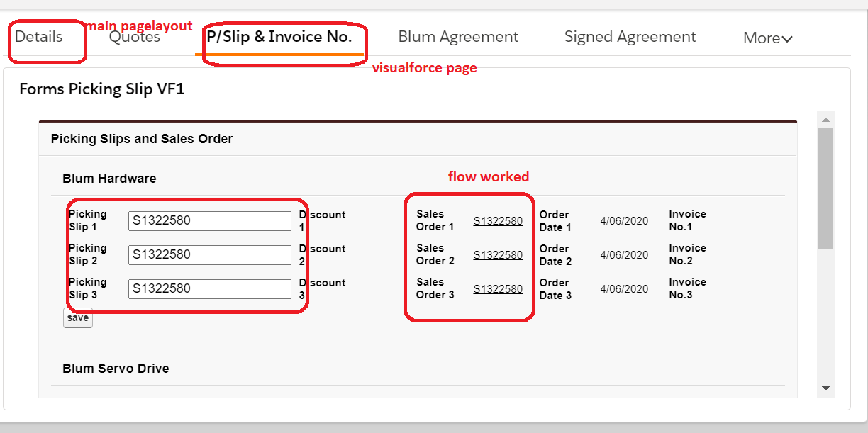868x433 pixels.
Task: Open the Sales Order 2 link S1322580
Action: click(498, 255)
